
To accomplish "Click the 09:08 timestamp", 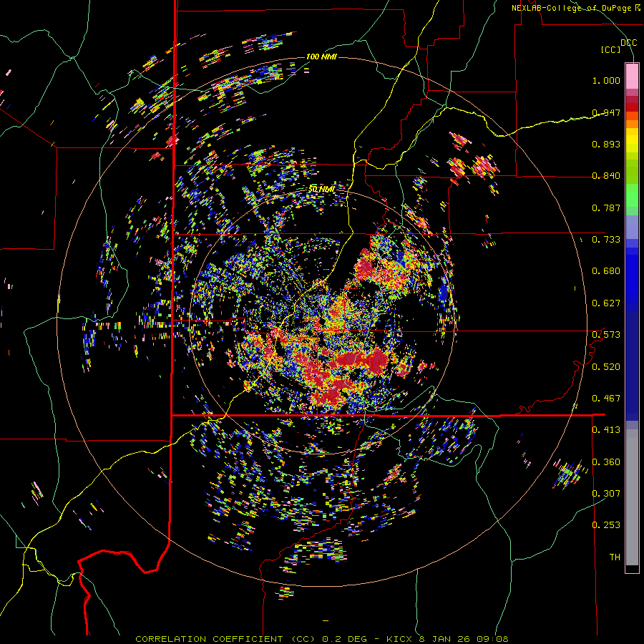I will pos(492,639).
